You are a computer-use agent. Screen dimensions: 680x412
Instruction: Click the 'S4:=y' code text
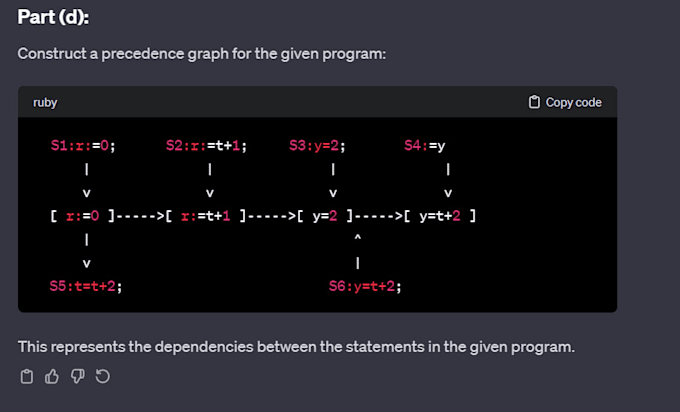tap(425, 145)
